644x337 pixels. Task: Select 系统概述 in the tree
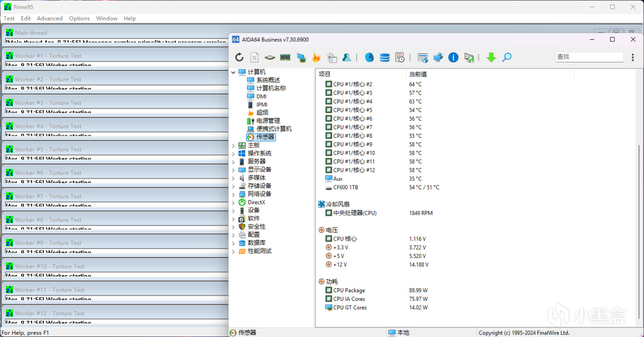268,80
